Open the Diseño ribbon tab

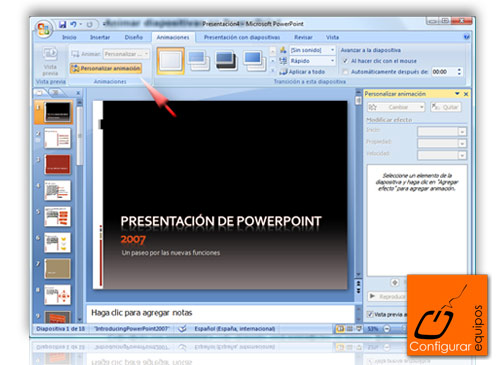click(133, 37)
